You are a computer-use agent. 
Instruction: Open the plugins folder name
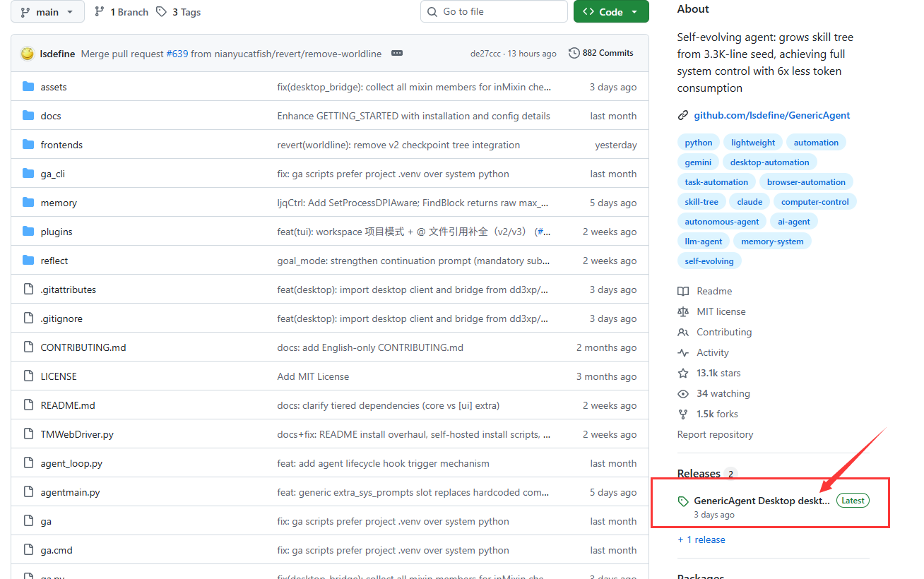pos(57,232)
